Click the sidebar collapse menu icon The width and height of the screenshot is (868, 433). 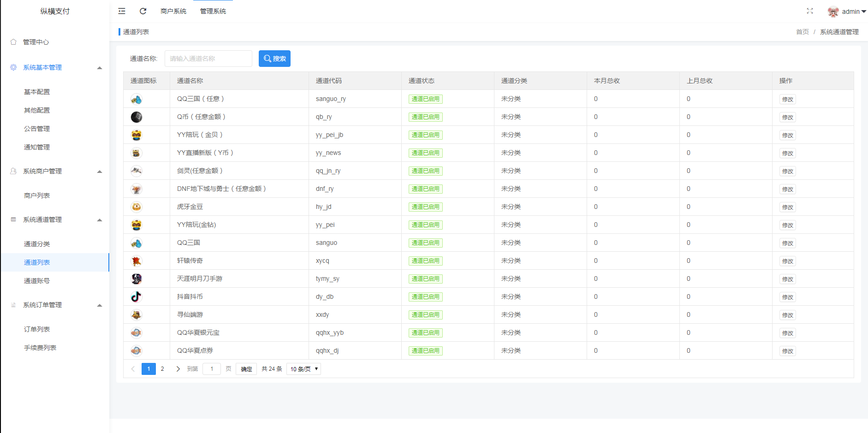(x=122, y=11)
